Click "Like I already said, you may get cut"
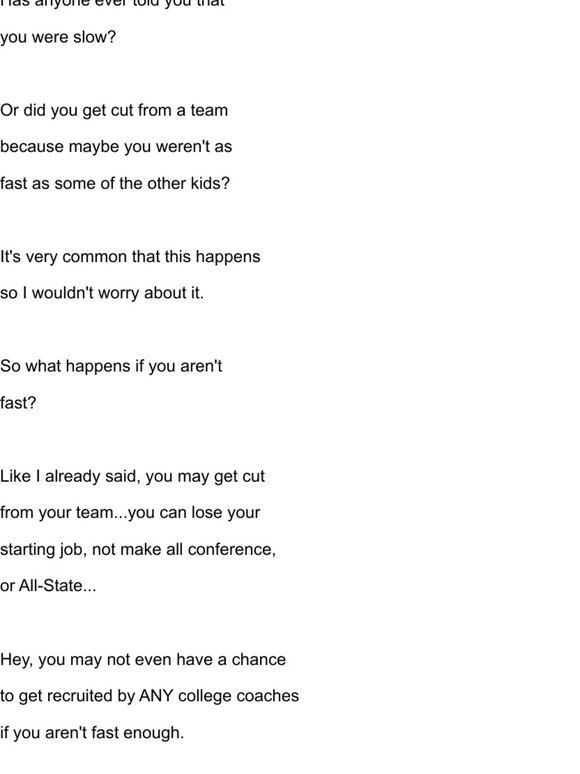Viewport: 580px width, 774px height. click(132, 477)
